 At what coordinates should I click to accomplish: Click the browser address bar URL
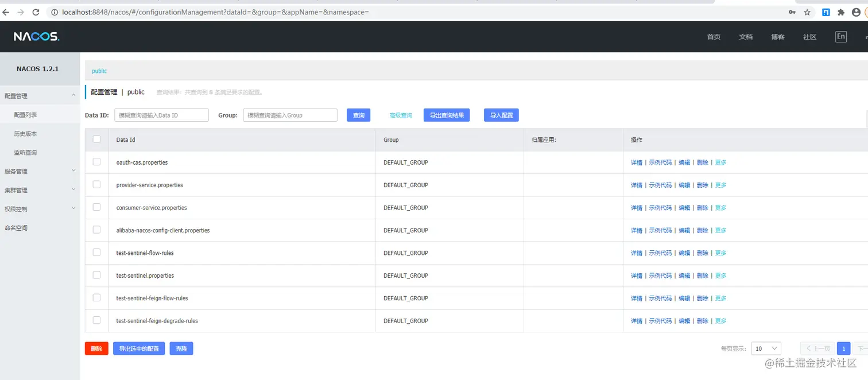[x=215, y=12]
